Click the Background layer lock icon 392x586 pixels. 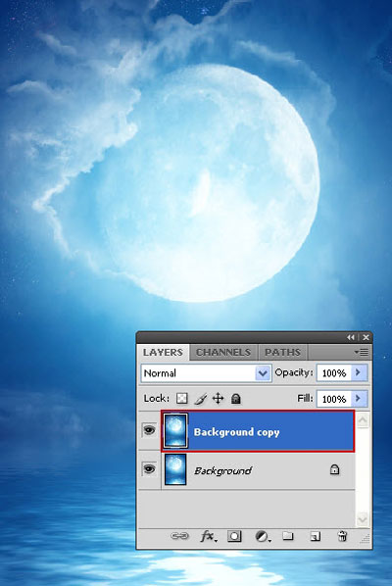[x=334, y=469]
